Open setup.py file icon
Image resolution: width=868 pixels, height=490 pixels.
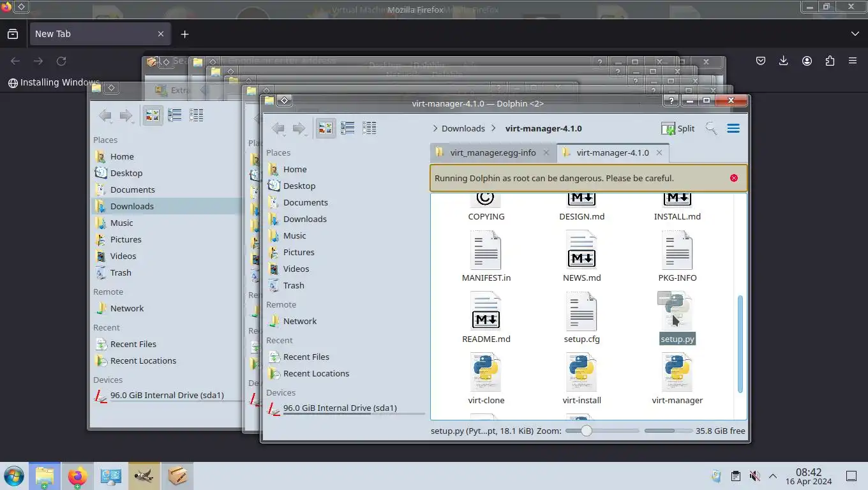[x=677, y=311]
